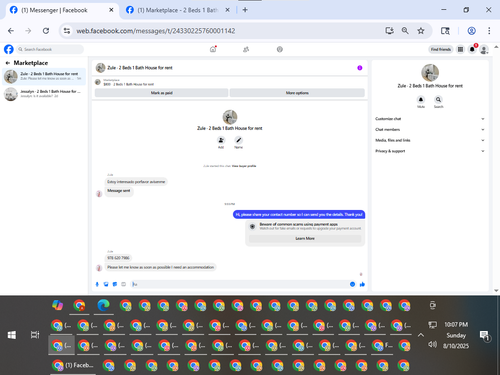
Task: Open Jessalyn conversation in chat list
Action: (44, 94)
